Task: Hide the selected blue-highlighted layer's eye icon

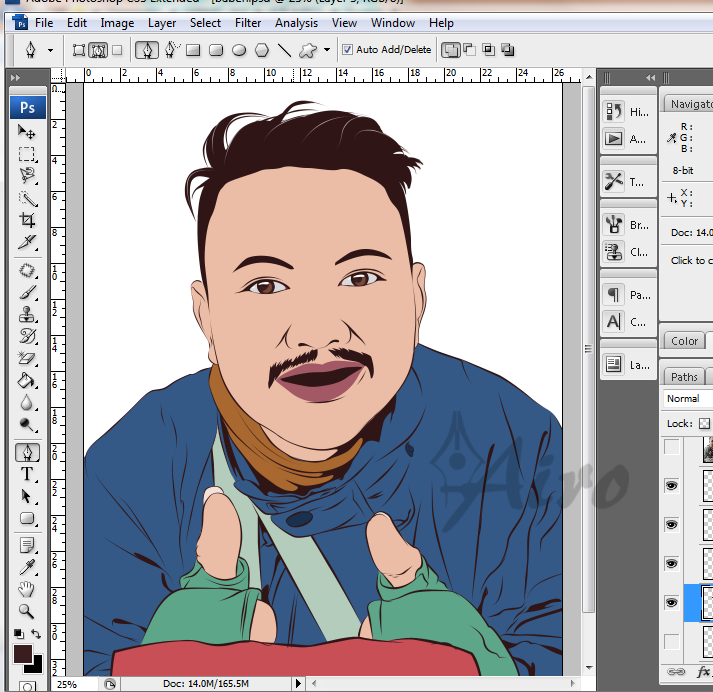Action: [x=672, y=601]
